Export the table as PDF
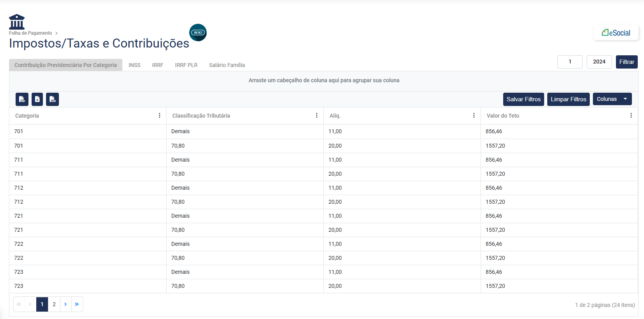Viewport: 644px width, 319px height. [x=22, y=99]
